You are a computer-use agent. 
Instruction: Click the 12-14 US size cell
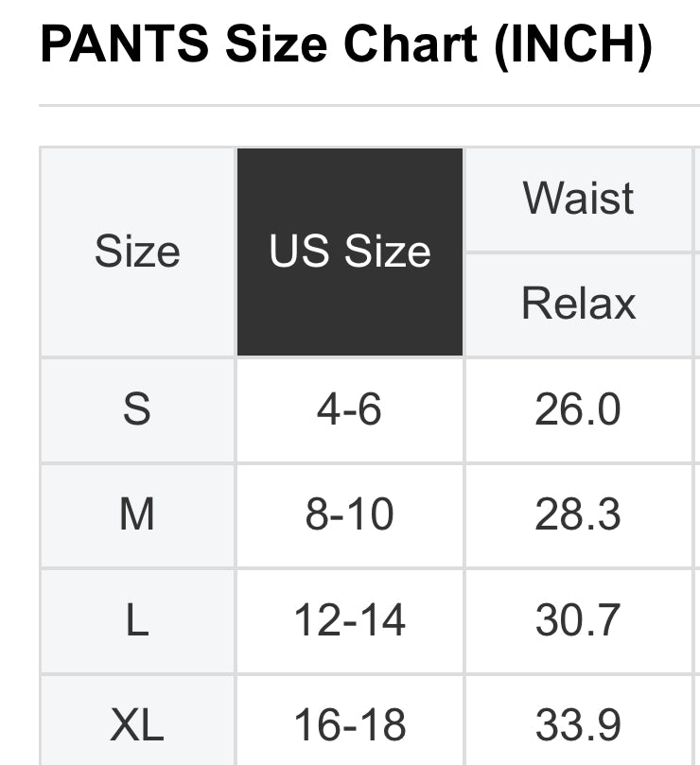coord(350,621)
